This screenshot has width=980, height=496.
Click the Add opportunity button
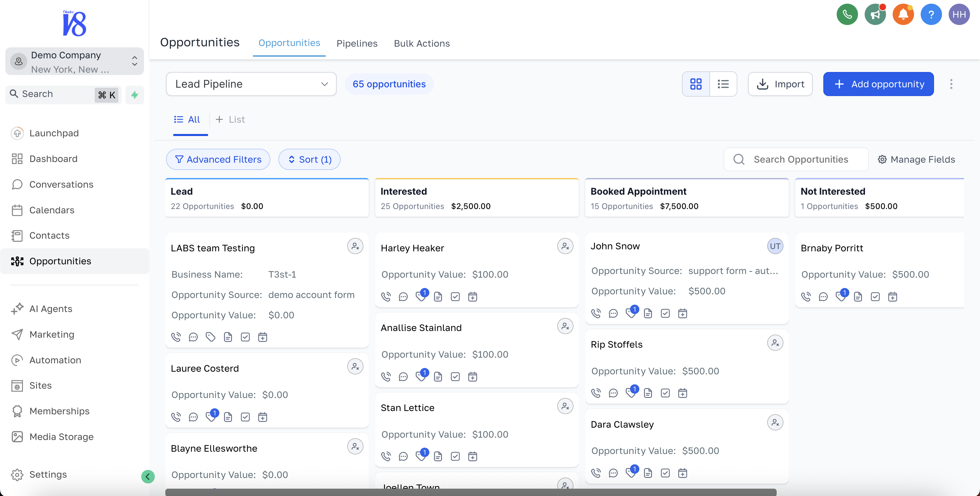878,84
